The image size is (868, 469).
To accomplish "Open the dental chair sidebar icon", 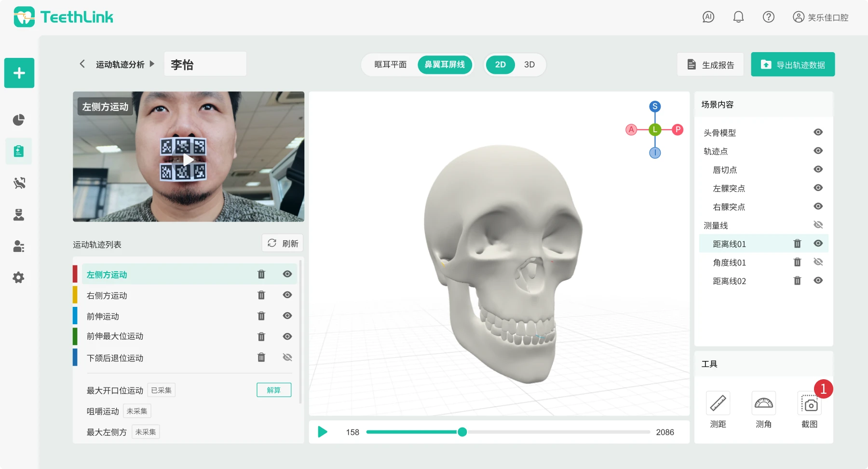I will (19, 183).
